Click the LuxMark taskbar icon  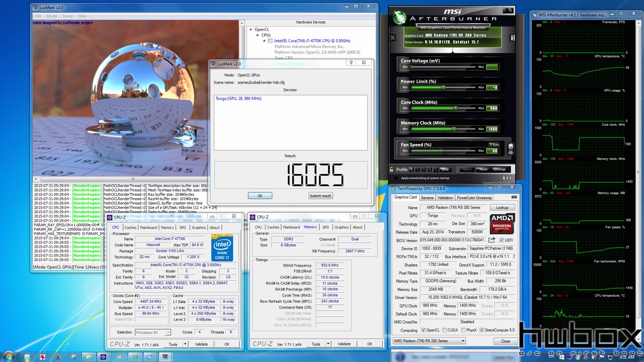pos(165,357)
